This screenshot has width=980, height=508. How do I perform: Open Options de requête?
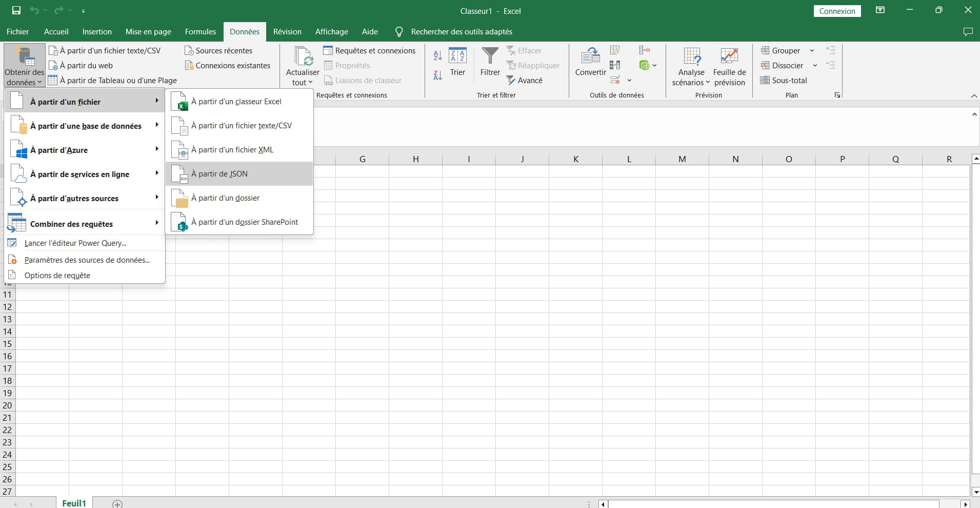pyautogui.click(x=85, y=276)
